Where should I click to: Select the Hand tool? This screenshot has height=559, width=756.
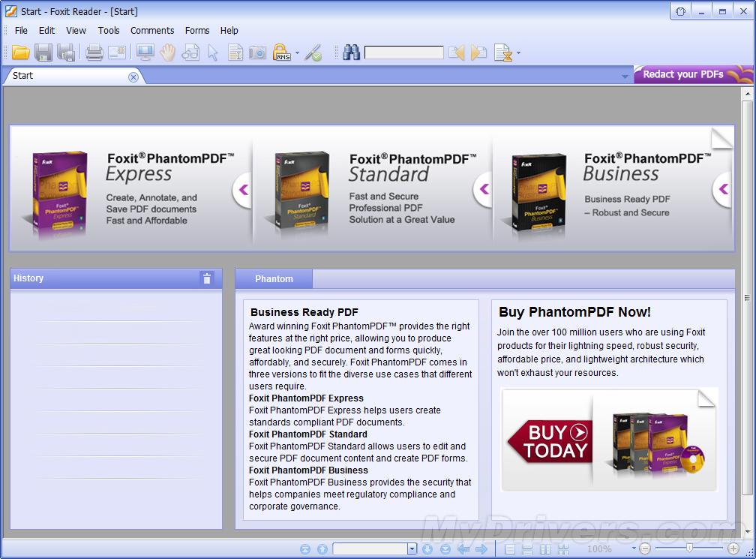tap(166, 53)
